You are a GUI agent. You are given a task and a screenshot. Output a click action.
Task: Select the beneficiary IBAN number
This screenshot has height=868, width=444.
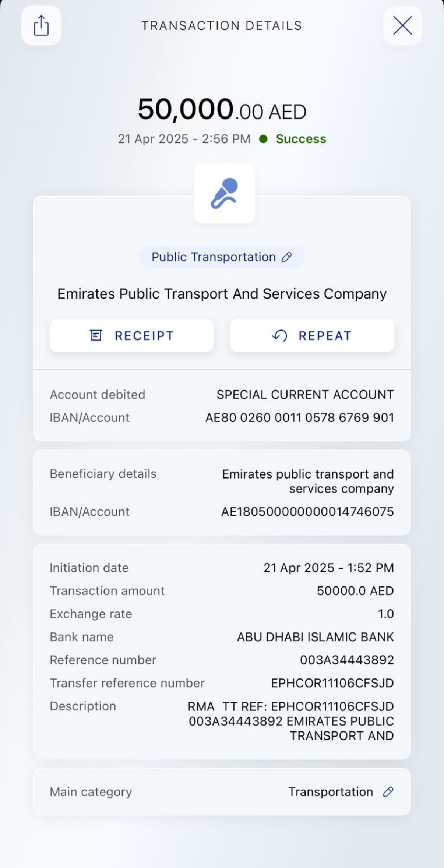tap(307, 512)
